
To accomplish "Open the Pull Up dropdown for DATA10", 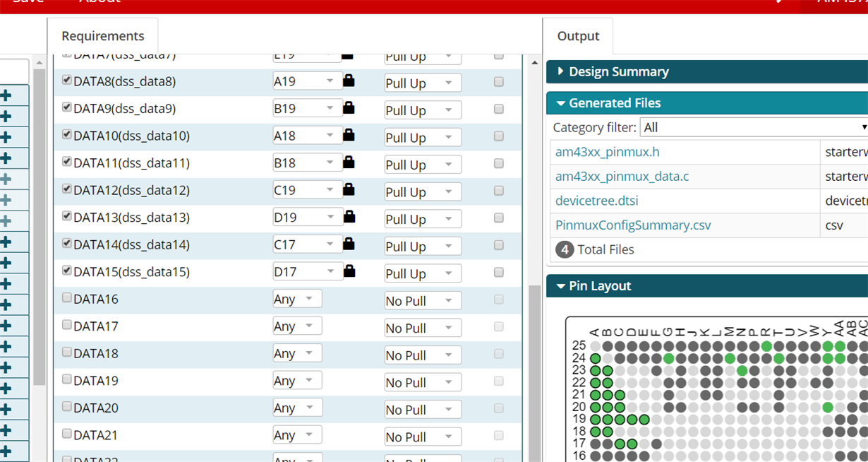I will coord(423,138).
